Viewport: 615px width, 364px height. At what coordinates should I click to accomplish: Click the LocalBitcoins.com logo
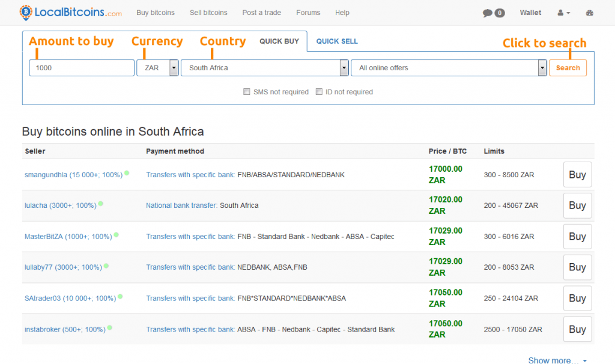pyautogui.click(x=71, y=13)
